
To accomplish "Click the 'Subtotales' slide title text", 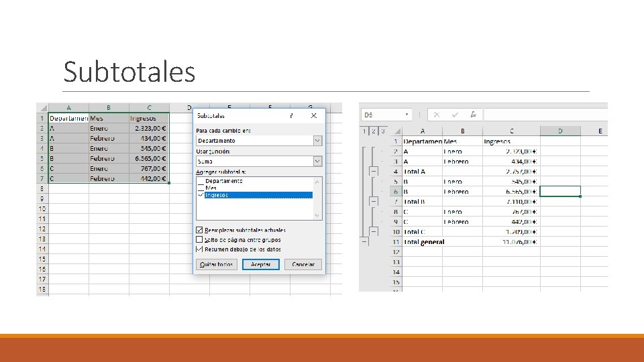I will pos(129,72).
